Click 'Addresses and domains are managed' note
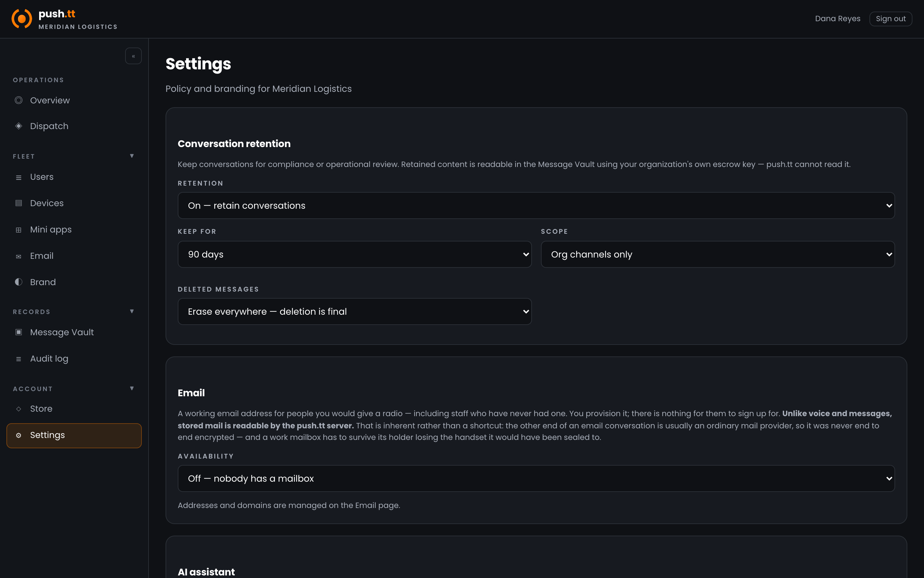Image resolution: width=924 pixels, height=578 pixels. (289, 505)
